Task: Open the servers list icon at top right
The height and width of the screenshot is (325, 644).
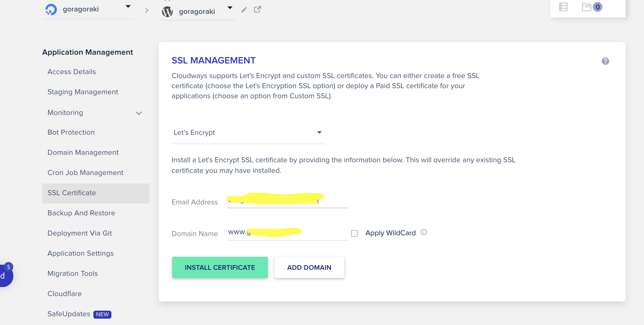Action: tap(563, 7)
